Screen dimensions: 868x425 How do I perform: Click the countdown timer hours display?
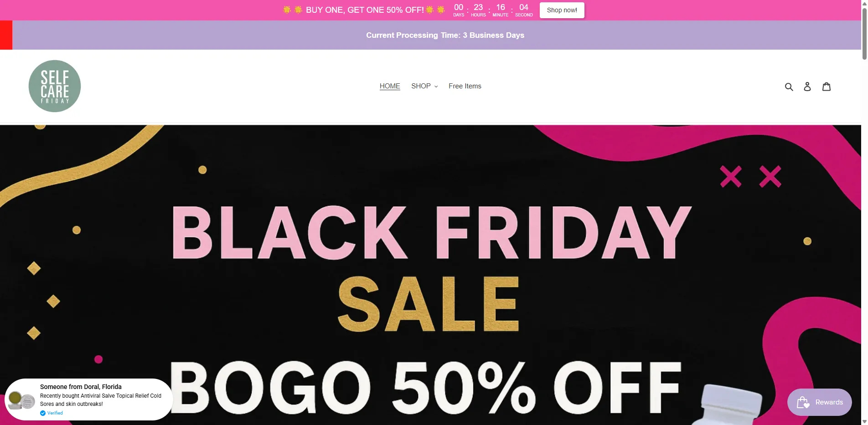(x=478, y=10)
